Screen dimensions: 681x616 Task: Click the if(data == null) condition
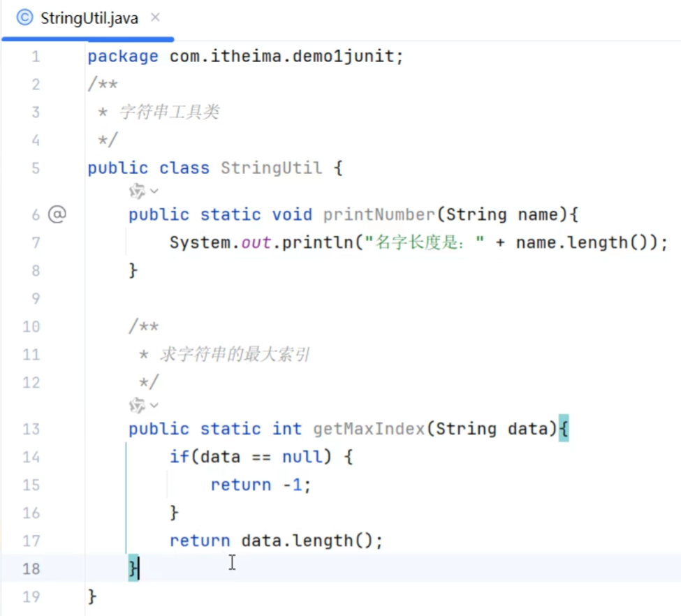[251, 457]
